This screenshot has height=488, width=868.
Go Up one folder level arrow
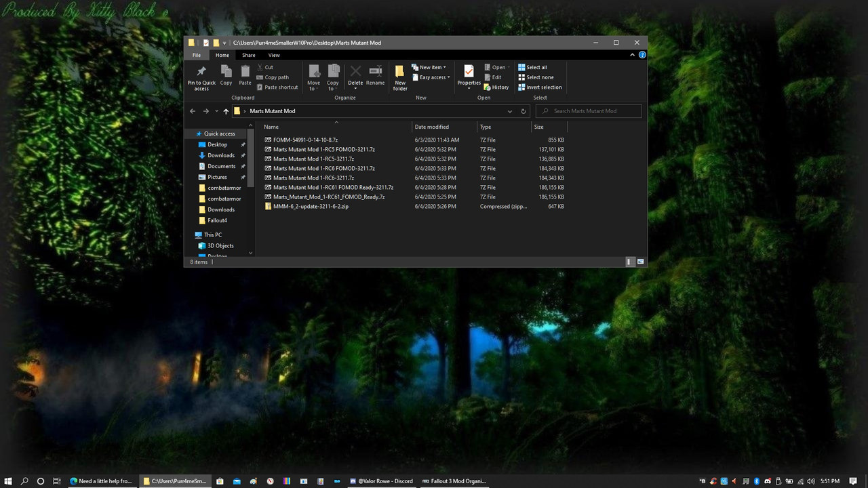226,111
